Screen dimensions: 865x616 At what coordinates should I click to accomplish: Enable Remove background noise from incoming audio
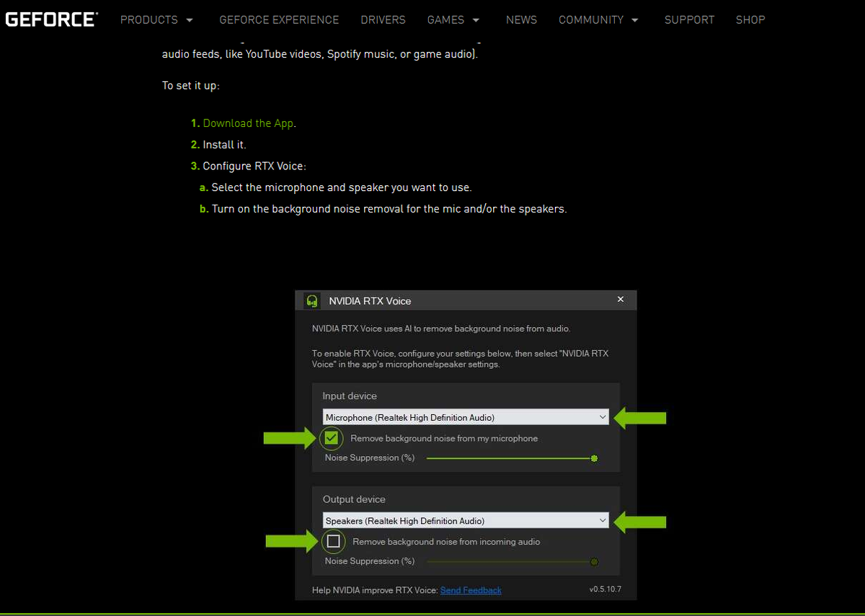click(333, 541)
